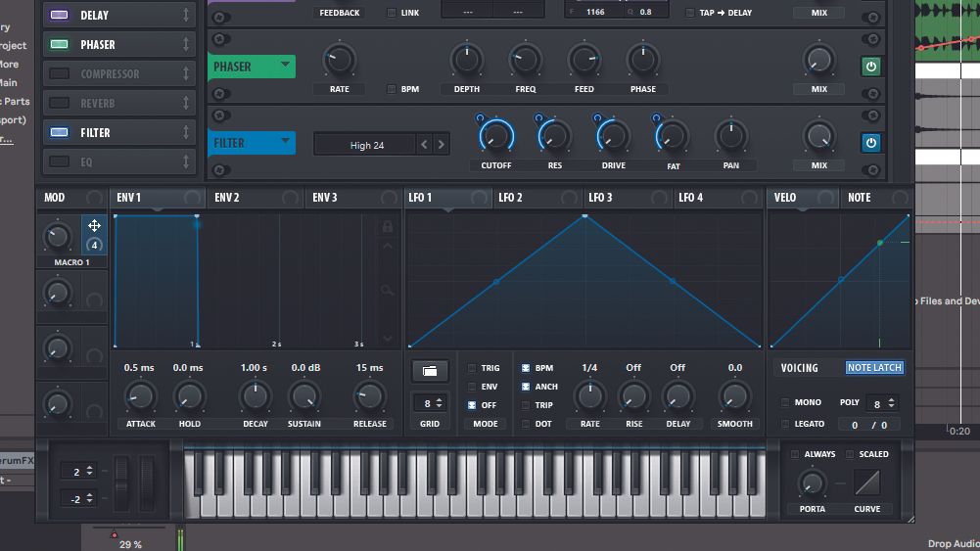The width and height of the screenshot is (980, 551).
Task: Toggle the NOTE LATCH button
Action: (874, 367)
